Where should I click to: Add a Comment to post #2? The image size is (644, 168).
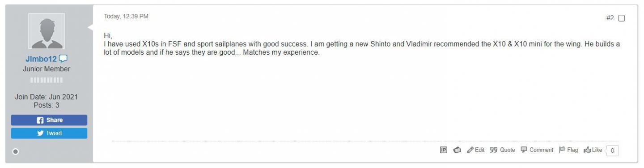[537, 150]
